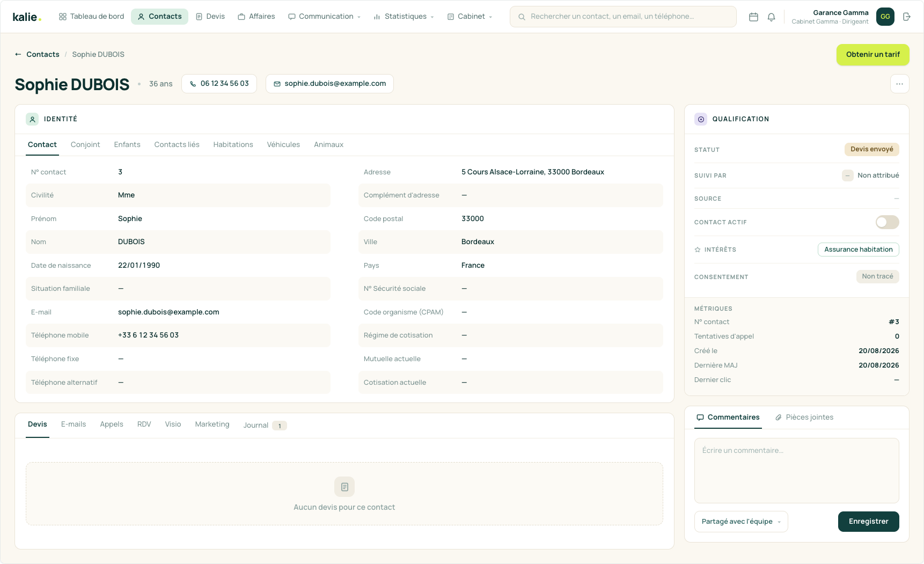Click the Créé le date value
Image resolution: width=924 pixels, height=564 pixels.
pos(879,351)
